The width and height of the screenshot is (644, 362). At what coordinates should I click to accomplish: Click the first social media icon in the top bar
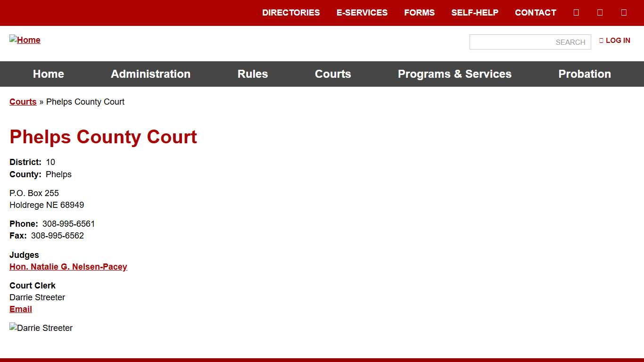tap(576, 12)
